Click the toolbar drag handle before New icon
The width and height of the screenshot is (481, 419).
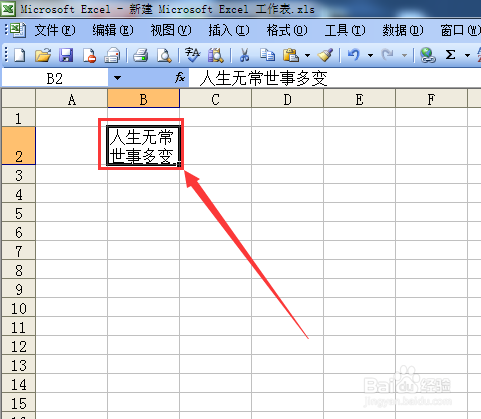click(x=6, y=55)
